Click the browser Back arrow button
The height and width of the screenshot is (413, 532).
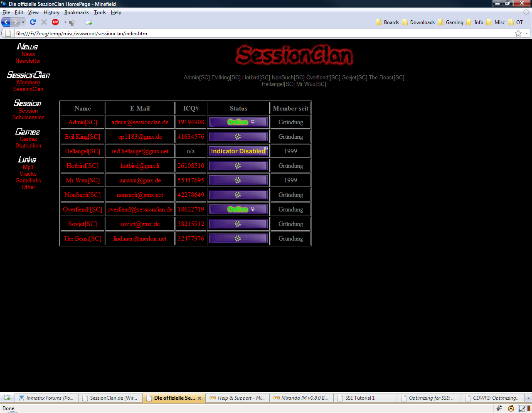click(6, 22)
